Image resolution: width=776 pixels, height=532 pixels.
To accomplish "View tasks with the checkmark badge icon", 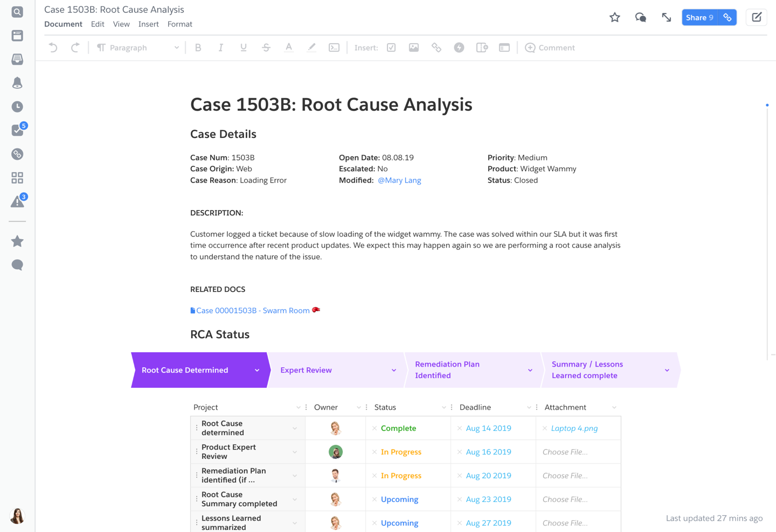I will [17, 130].
